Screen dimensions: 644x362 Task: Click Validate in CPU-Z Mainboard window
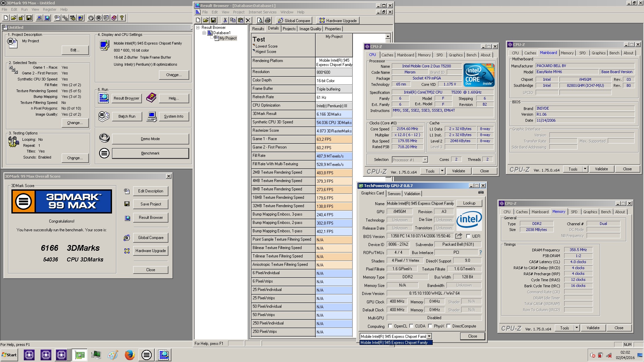tap(601, 169)
